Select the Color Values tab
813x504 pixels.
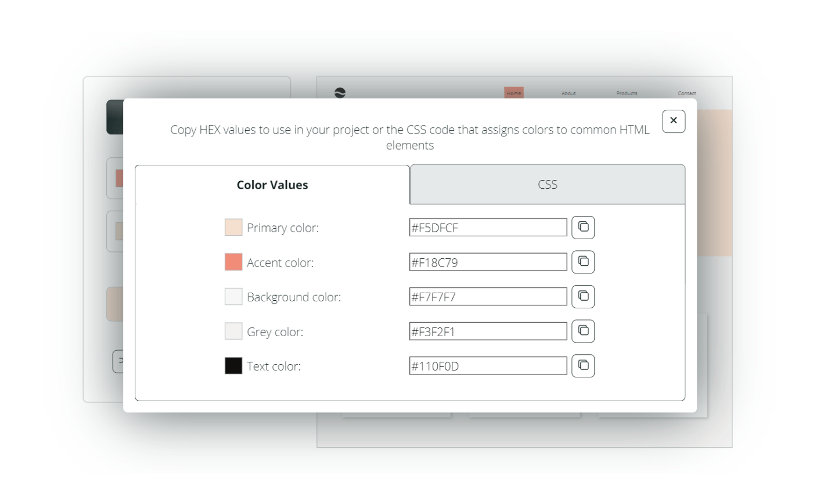[272, 185]
